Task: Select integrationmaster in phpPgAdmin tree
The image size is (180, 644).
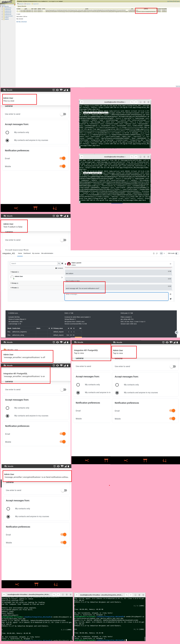Action: 9,16
